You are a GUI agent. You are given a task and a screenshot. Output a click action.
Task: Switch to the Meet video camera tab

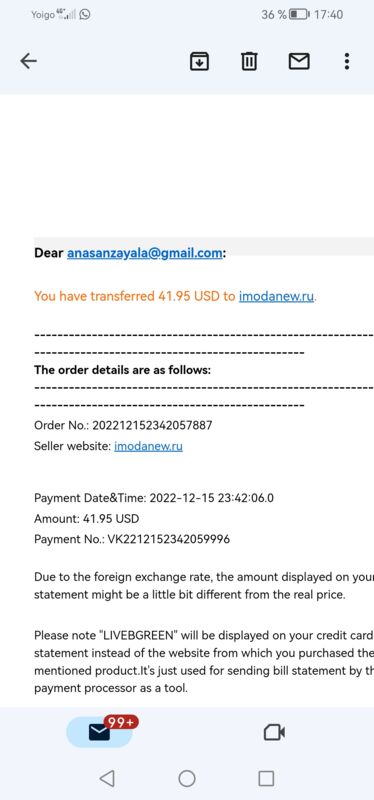(274, 733)
